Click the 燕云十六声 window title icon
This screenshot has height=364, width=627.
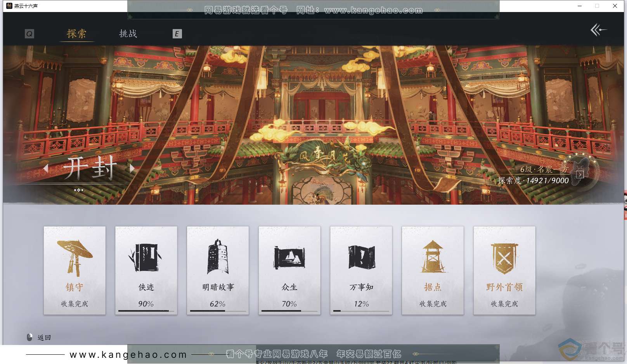9,6
